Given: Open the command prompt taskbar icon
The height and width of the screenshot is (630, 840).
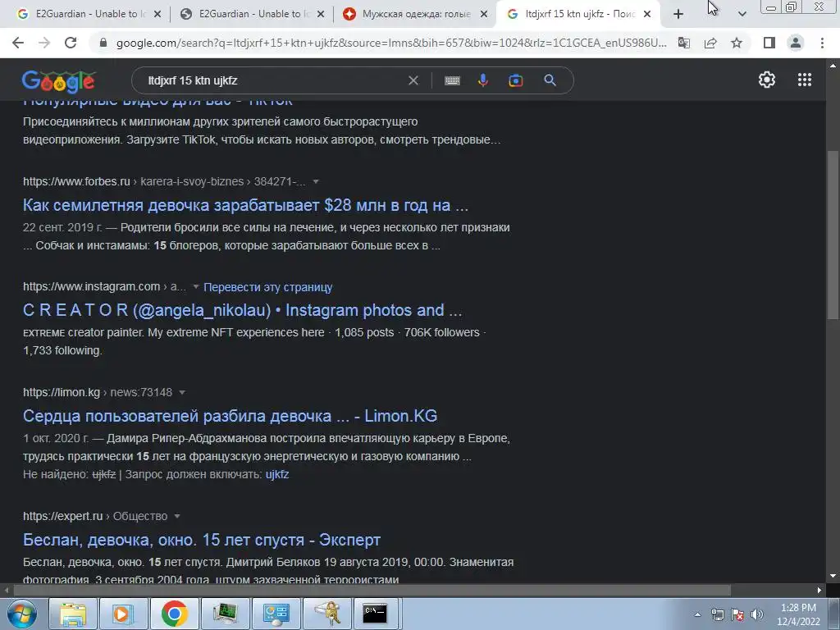Looking at the screenshot, I should (375, 614).
